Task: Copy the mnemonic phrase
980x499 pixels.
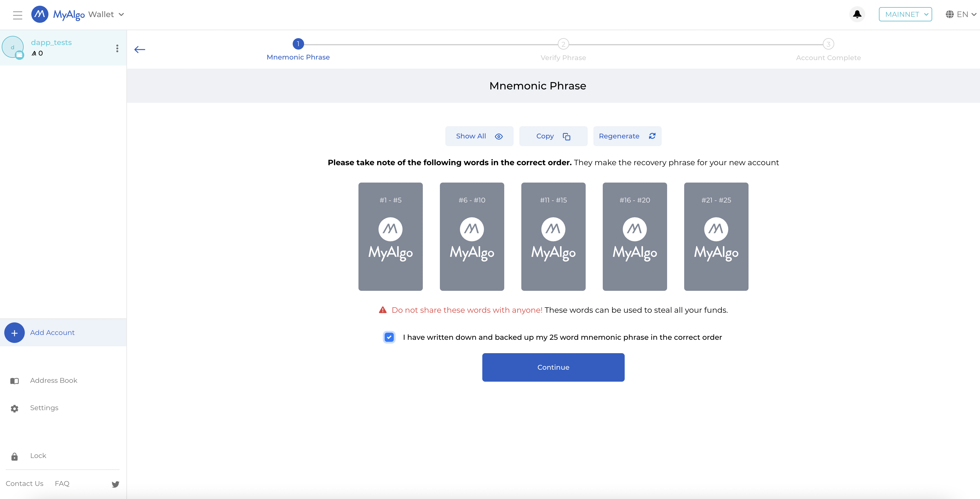Action: [x=553, y=136]
